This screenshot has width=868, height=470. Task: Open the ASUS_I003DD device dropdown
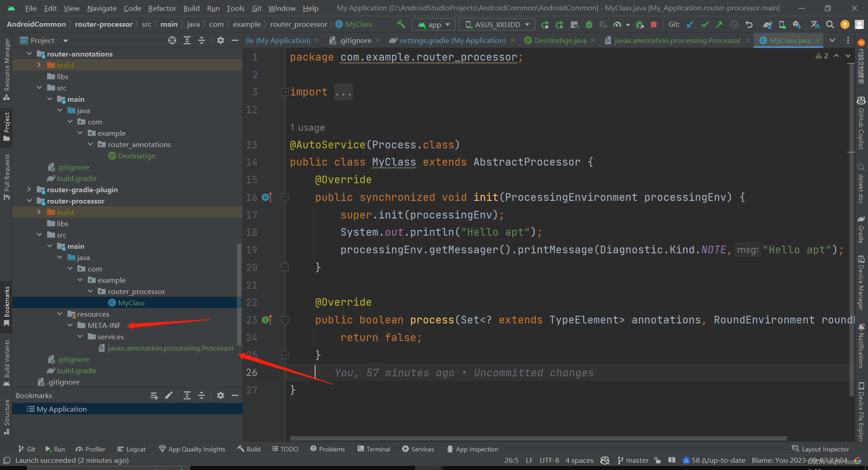coord(497,24)
